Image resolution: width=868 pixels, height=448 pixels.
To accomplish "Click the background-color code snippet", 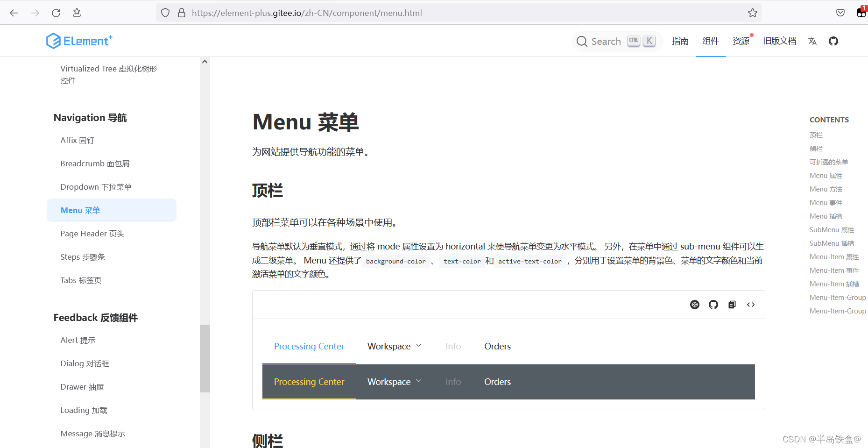I will (x=395, y=261).
